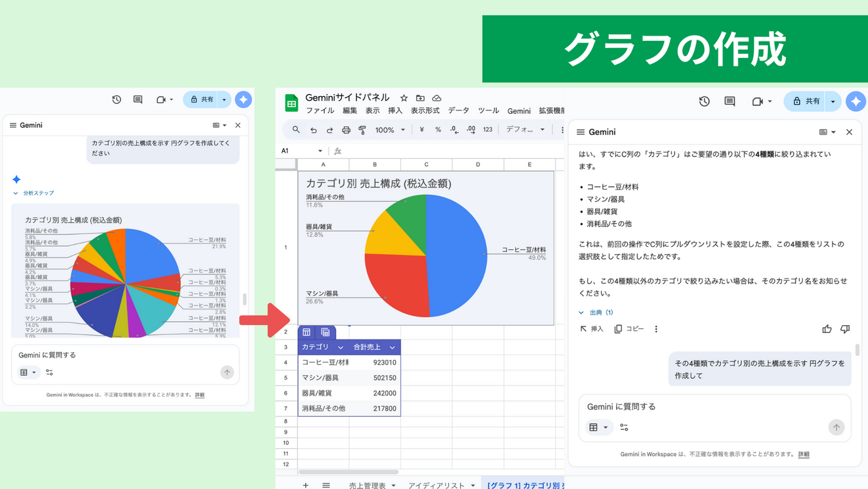Click the マシン/器具 table cell
The height and width of the screenshot is (489, 868).
[324, 378]
